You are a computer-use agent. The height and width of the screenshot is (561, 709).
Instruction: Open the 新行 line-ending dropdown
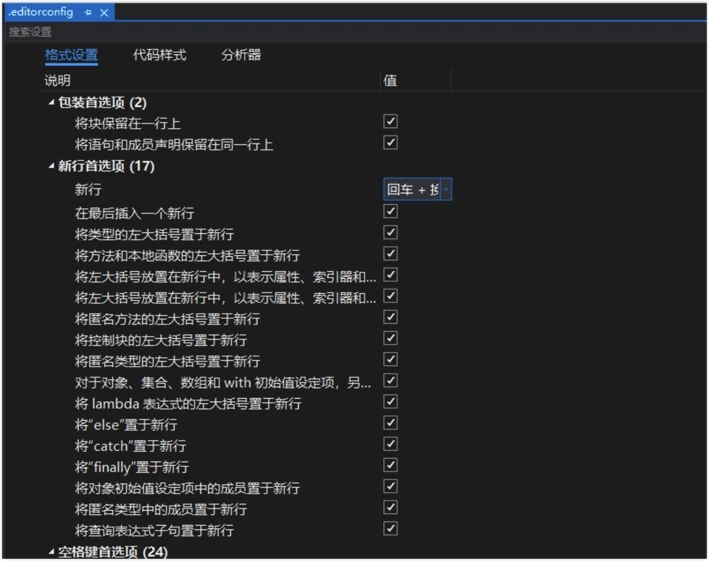point(446,189)
